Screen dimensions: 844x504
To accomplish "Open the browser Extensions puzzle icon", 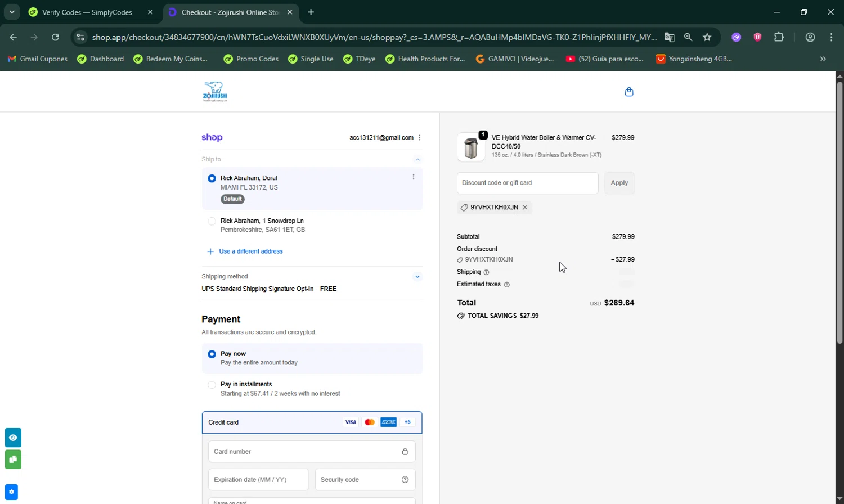I will tap(779, 37).
